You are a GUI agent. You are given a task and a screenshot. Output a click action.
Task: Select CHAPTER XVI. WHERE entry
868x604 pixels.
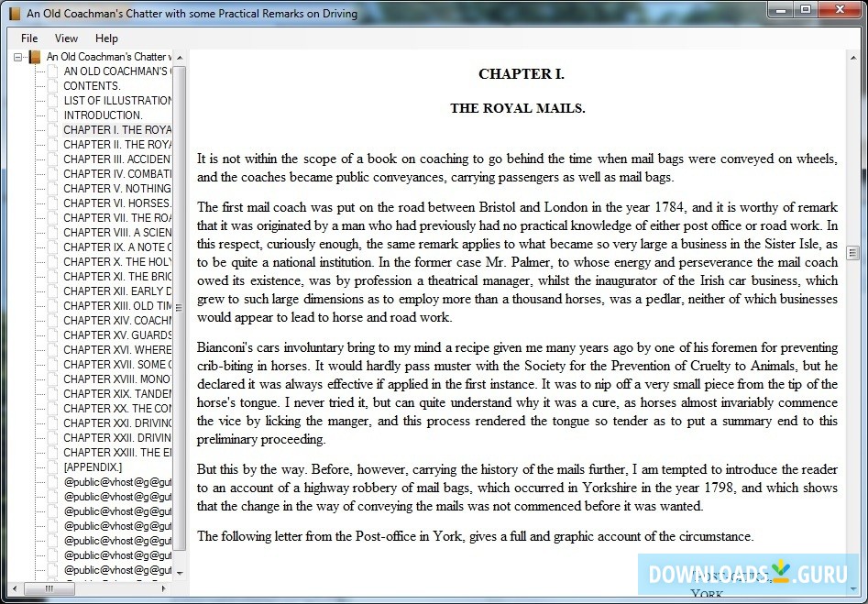[x=117, y=350]
